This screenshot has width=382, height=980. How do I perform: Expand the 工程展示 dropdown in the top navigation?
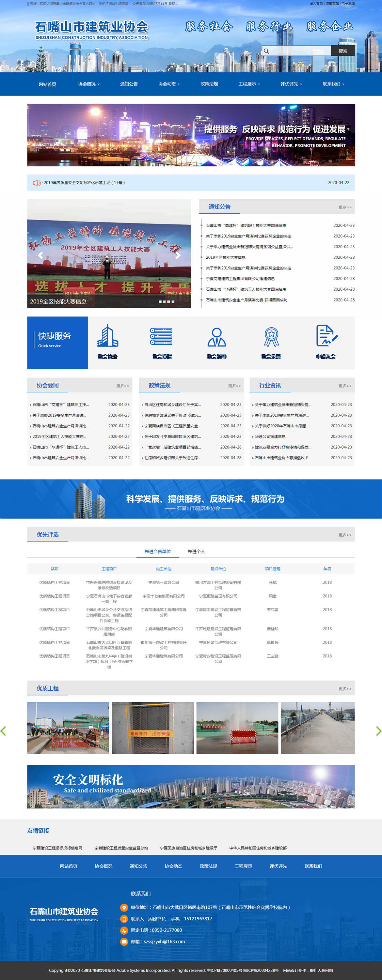coord(249,84)
